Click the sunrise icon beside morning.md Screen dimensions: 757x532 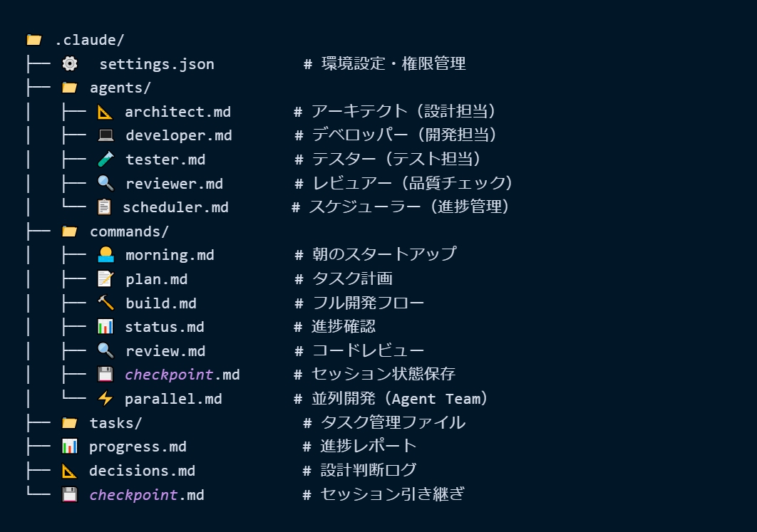(105, 255)
